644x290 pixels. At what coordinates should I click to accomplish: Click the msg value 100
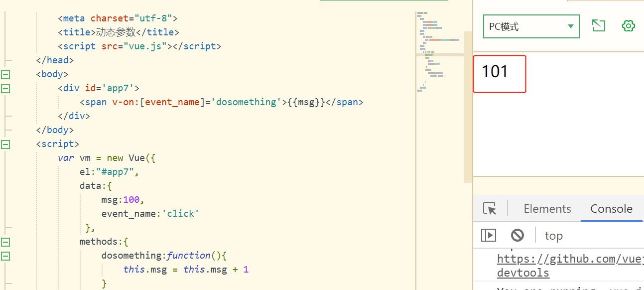coord(131,200)
